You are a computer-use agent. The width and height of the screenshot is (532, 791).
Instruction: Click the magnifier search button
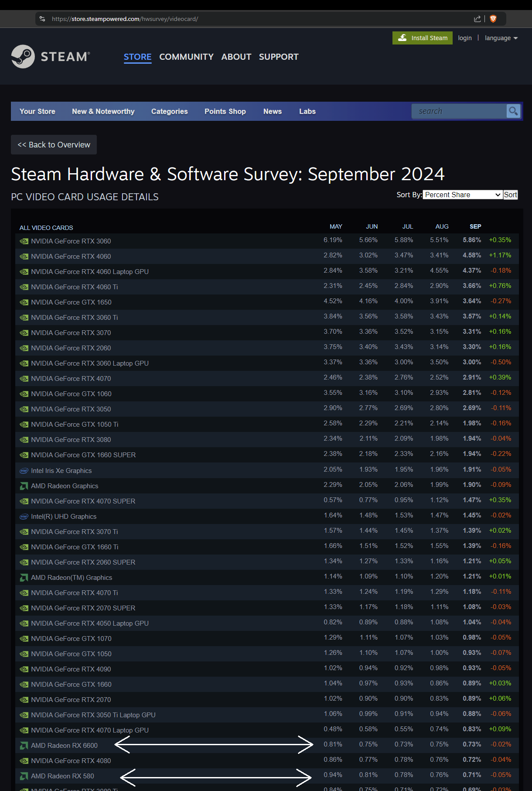point(513,111)
